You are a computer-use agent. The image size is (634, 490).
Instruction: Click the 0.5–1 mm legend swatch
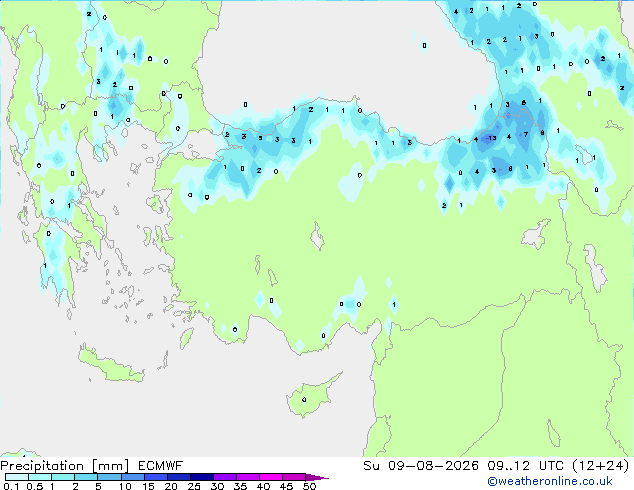pos(40,477)
